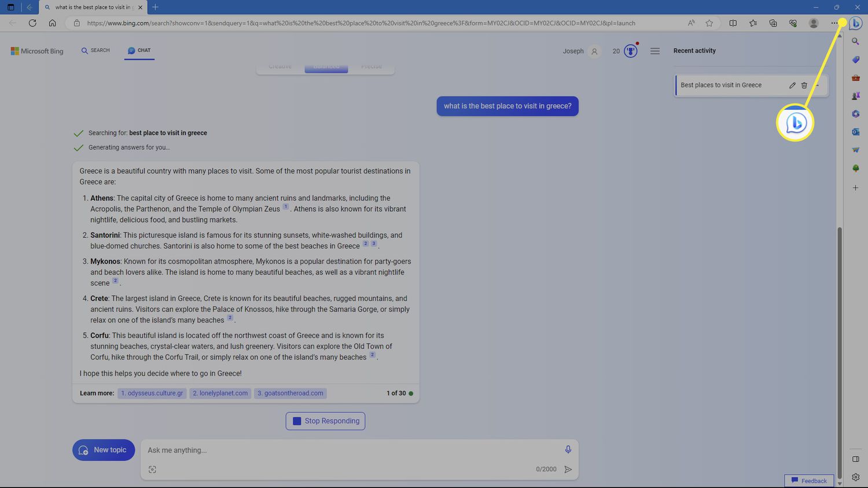Image resolution: width=868 pixels, height=488 pixels.
Task: Select the Balanced conversation style
Action: pos(326,67)
